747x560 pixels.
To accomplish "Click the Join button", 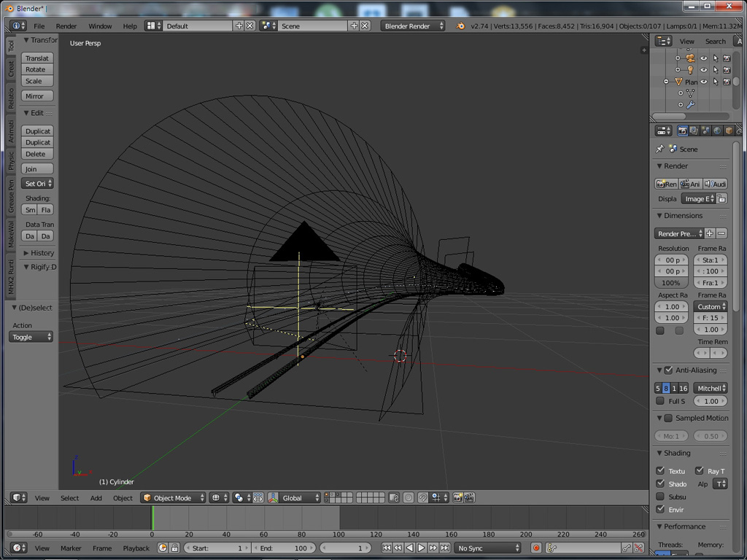I will click(x=37, y=169).
